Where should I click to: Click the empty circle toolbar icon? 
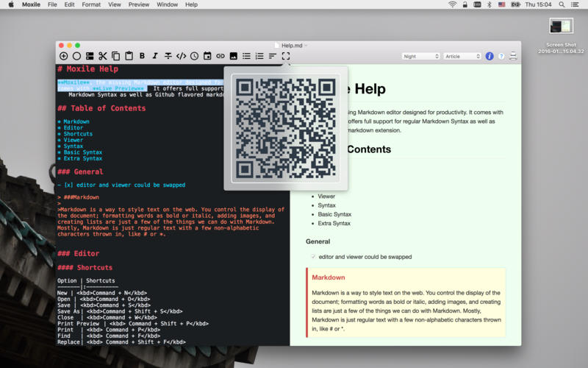(76, 56)
